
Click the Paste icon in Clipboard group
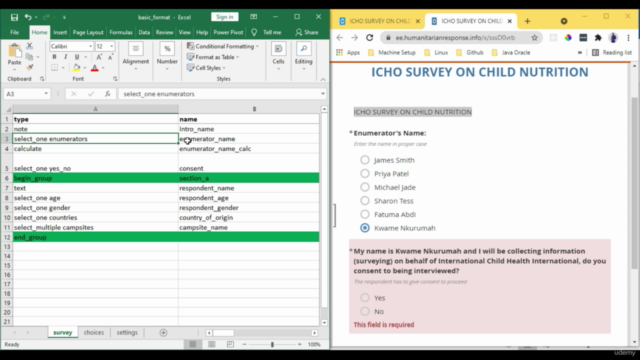[x=15, y=51]
